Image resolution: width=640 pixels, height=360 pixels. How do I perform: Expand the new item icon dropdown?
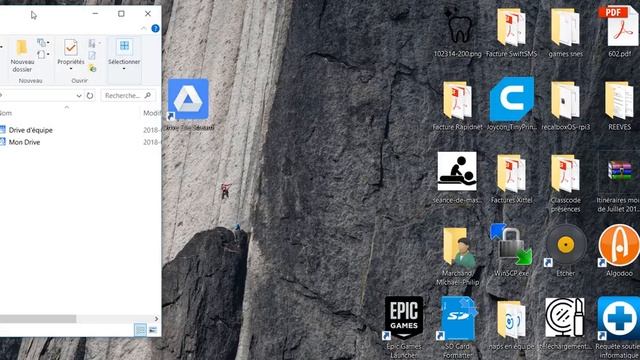click(x=43, y=42)
